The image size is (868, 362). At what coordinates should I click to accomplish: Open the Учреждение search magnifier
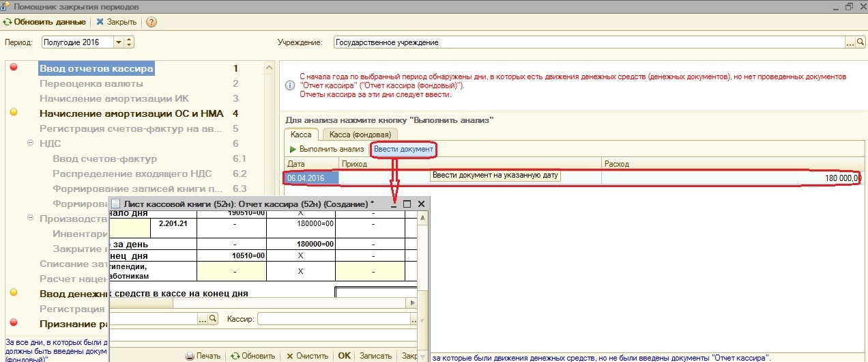point(860,42)
